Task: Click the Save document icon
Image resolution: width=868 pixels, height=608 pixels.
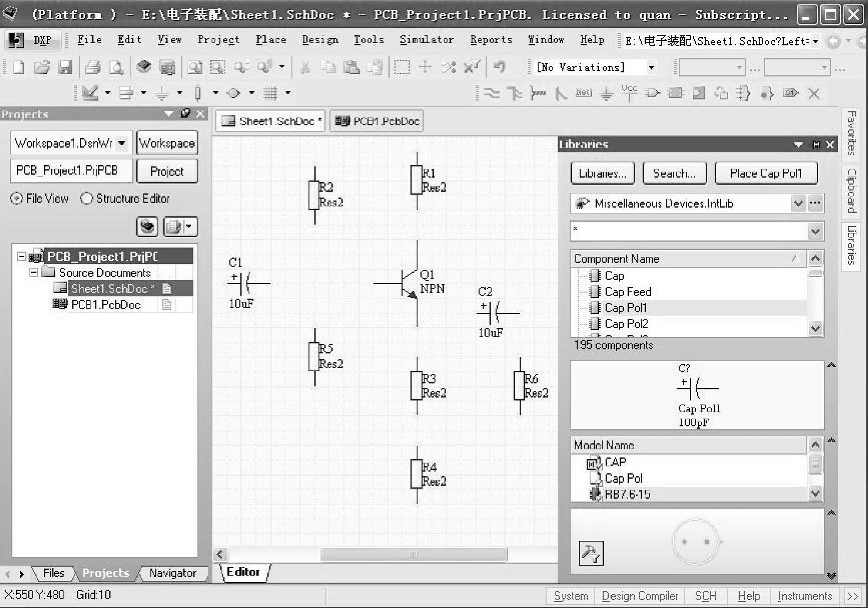Action: click(65, 67)
